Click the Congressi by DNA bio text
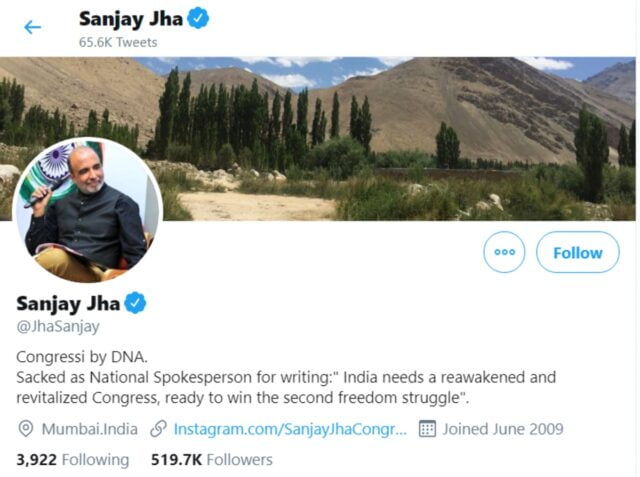The height and width of the screenshot is (477, 640). point(82,357)
